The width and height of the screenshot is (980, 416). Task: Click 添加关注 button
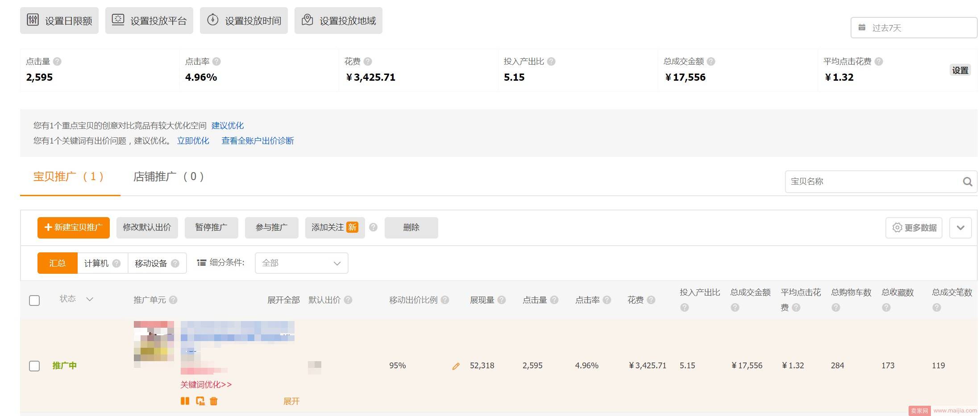[335, 227]
